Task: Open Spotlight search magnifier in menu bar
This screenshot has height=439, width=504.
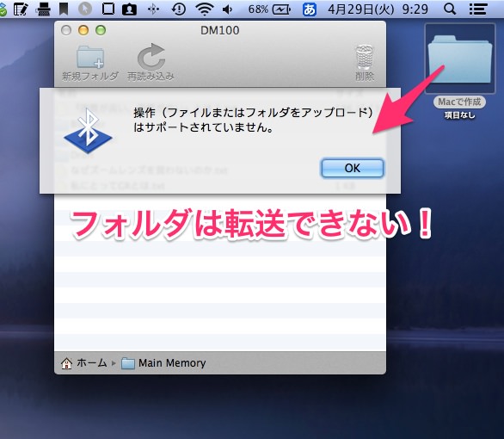Action: pos(450,9)
